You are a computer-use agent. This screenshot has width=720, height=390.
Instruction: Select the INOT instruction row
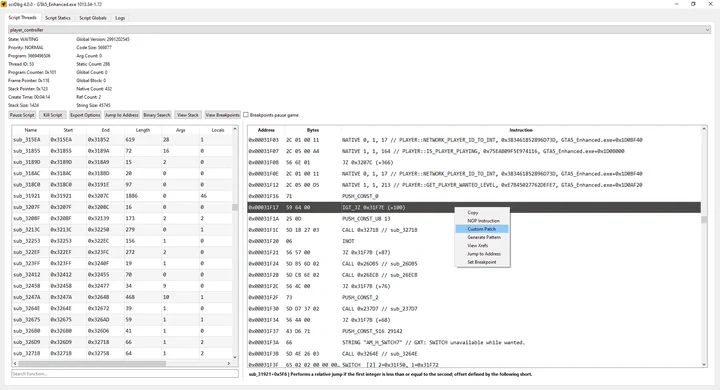point(474,241)
